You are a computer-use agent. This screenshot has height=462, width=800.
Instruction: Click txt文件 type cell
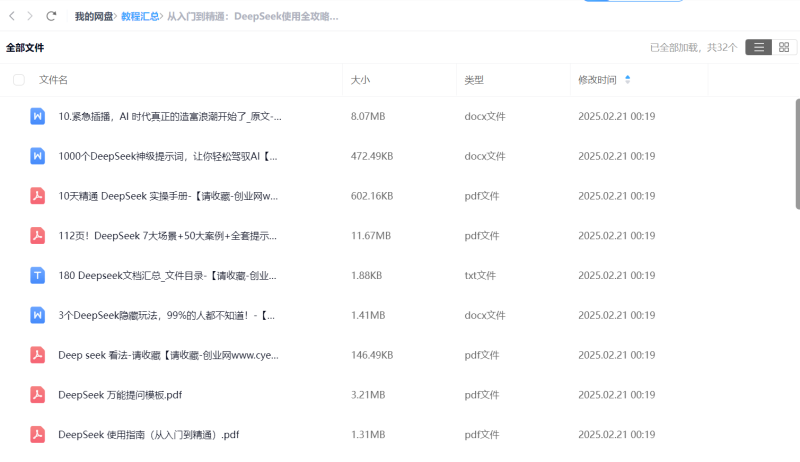tap(480, 275)
